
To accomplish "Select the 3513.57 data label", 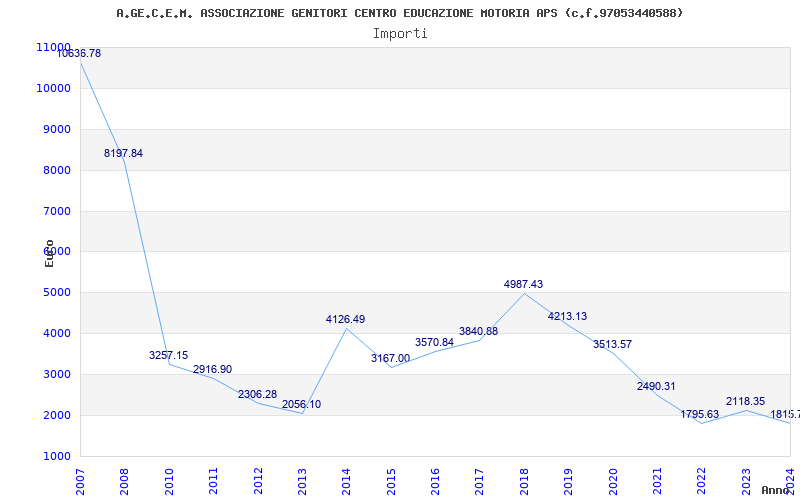I will tap(612, 344).
